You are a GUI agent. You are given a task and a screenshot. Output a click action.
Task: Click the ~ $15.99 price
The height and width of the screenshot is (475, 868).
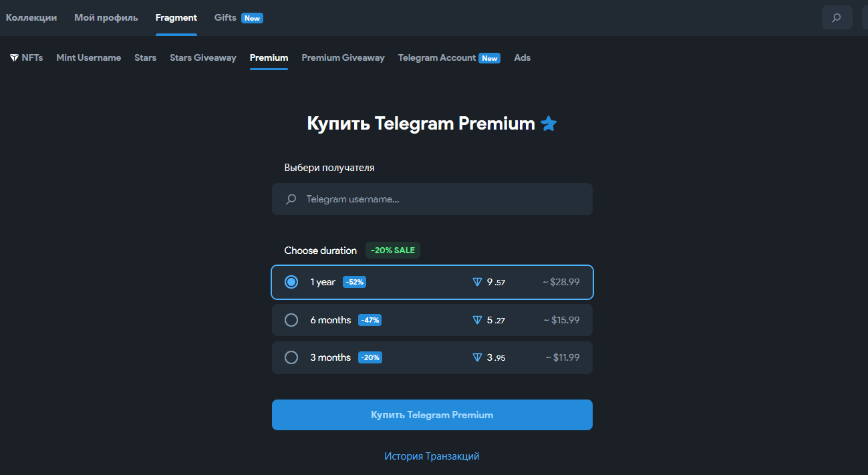coord(561,320)
